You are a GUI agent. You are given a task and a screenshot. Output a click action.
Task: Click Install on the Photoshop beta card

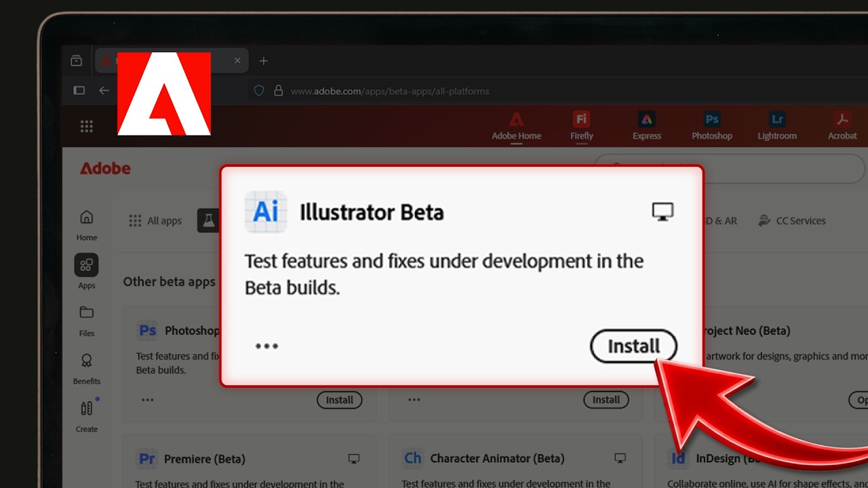click(x=339, y=400)
